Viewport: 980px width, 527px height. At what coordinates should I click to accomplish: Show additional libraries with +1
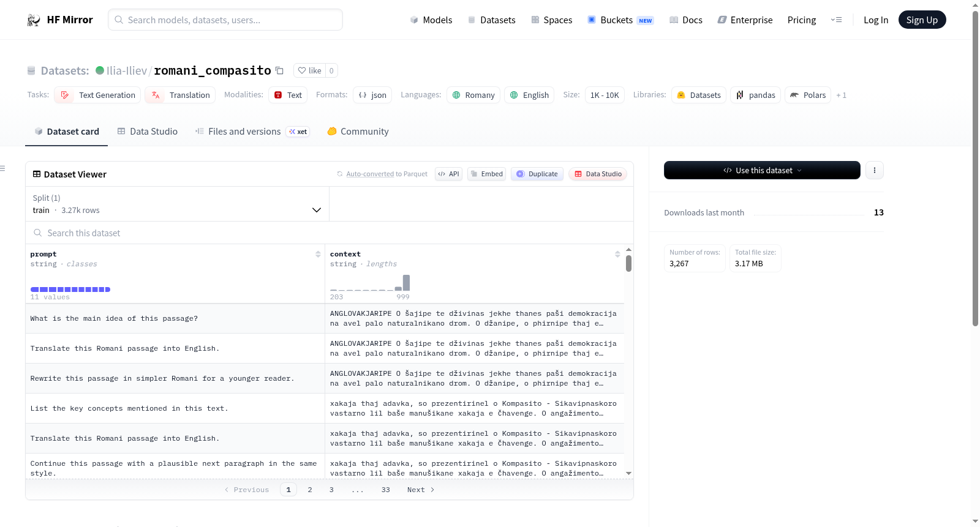point(842,95)
